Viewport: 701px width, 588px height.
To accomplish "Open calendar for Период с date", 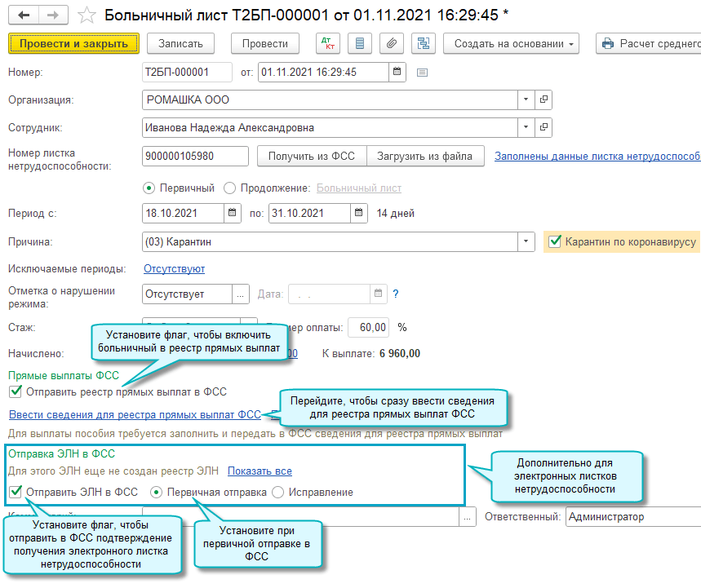I will click(232, 213).
